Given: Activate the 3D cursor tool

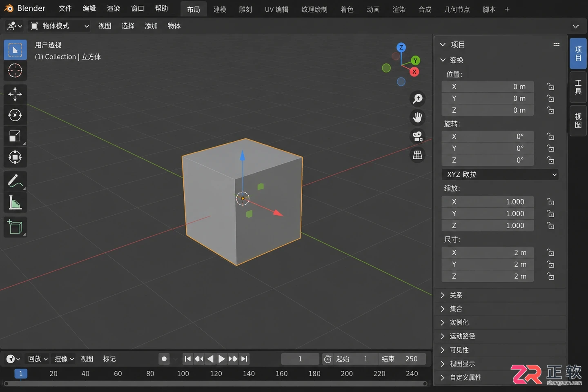Looking at the screenshot, I should point(15,71).
